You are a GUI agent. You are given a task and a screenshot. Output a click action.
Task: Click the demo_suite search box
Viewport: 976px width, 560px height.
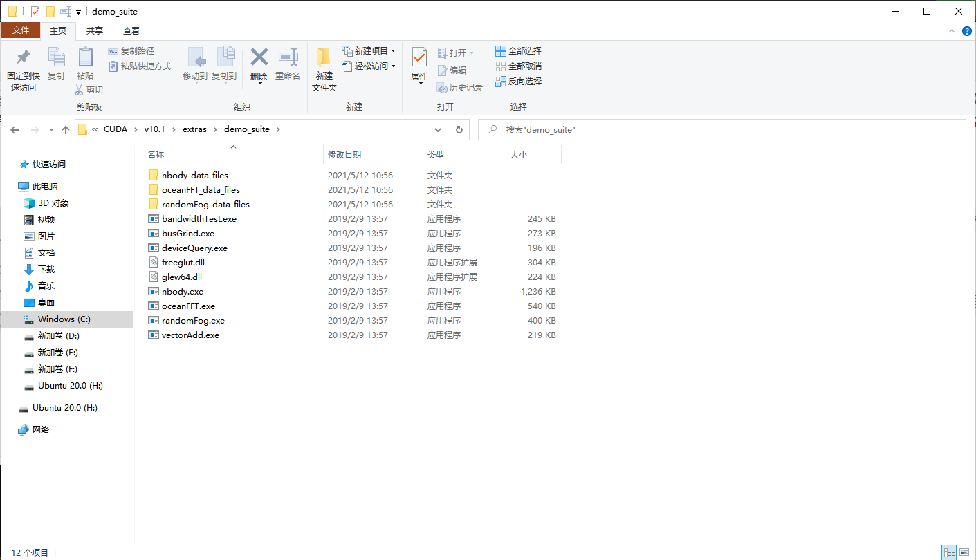pos(722,130)
